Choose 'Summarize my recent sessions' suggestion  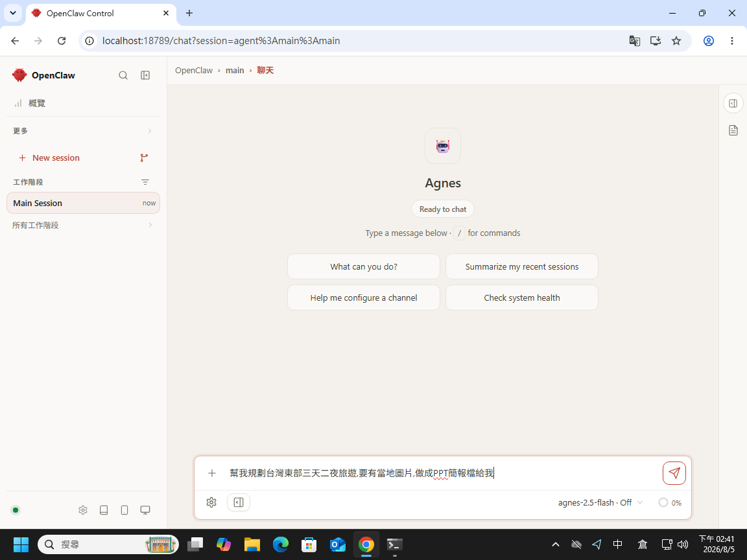click(x=521, y=266)
